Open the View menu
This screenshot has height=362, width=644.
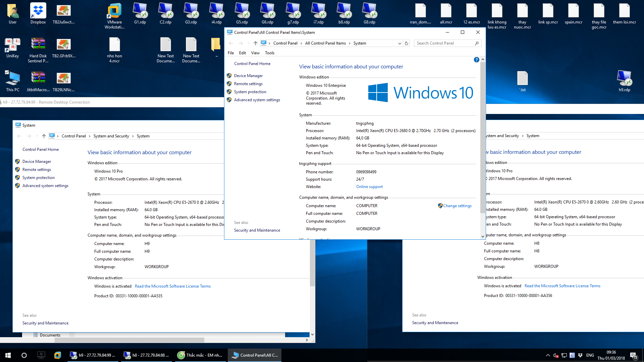pyautogui.click(x=255, y=53)
